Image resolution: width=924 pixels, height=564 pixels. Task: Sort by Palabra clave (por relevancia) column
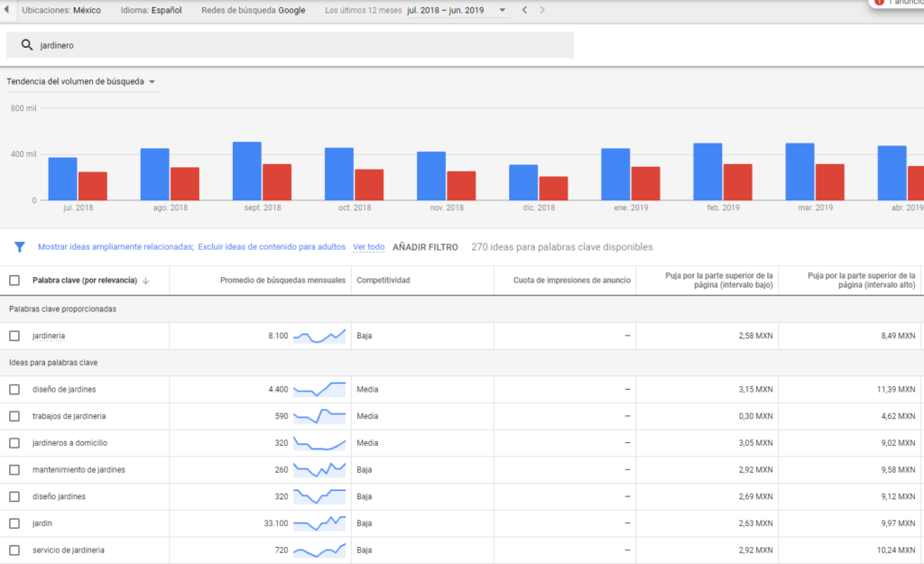[85, 281]
